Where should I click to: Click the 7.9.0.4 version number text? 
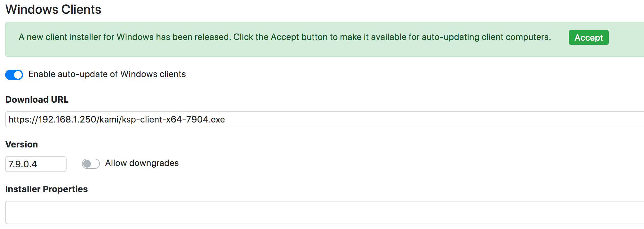(23, 164)
